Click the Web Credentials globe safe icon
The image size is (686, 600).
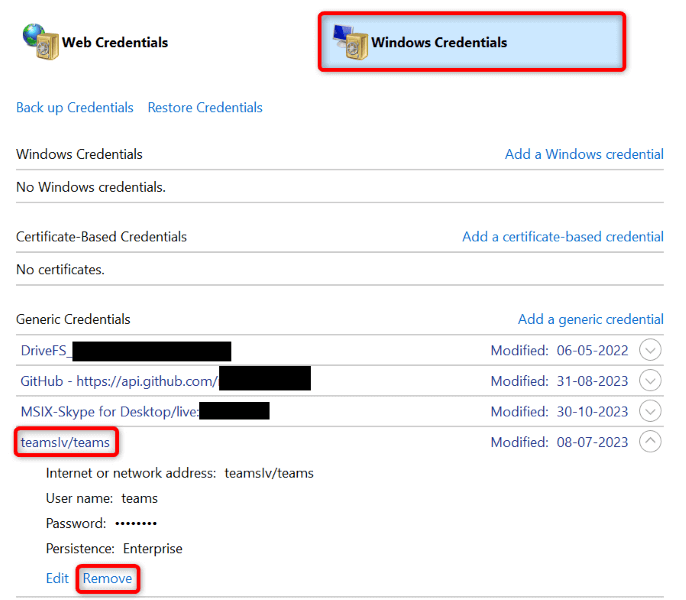pyautogui.click(x=39, y=40)
